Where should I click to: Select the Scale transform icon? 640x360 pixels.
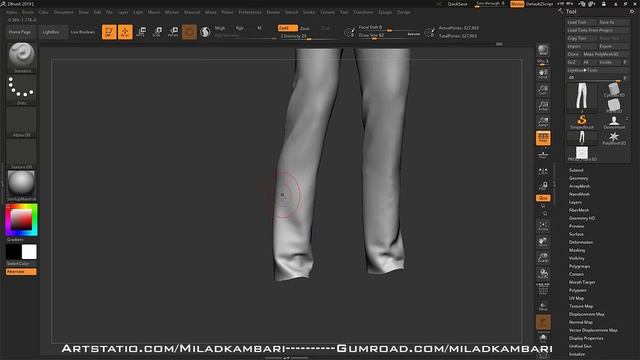click(x=158, y=32)
